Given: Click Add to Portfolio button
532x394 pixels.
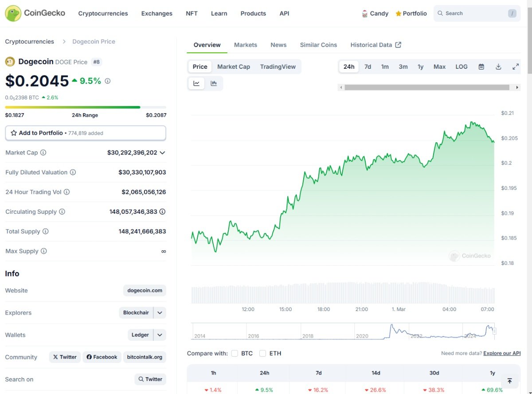Looking at the screenshot, I should pos(86,133).
